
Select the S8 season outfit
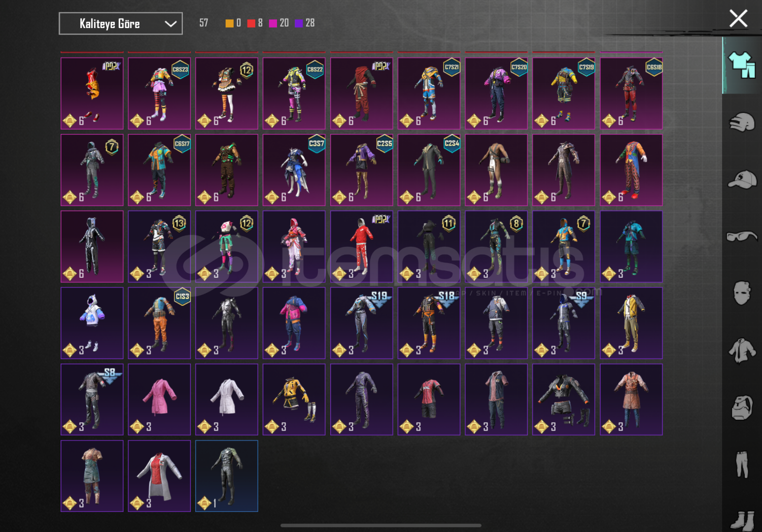point(92,399)
